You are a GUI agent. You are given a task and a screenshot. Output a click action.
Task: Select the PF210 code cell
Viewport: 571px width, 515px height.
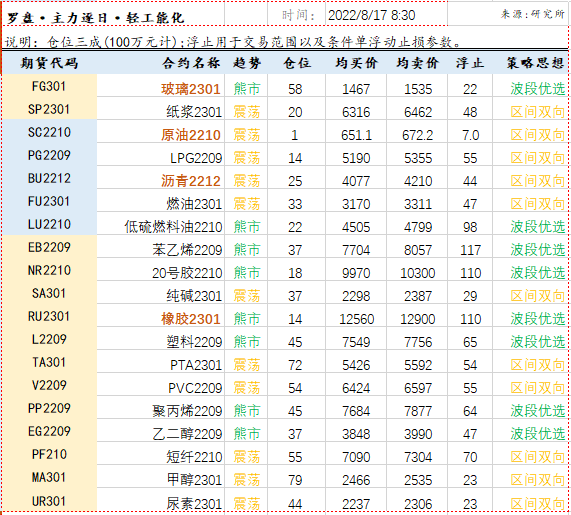[x=49, y=454]
